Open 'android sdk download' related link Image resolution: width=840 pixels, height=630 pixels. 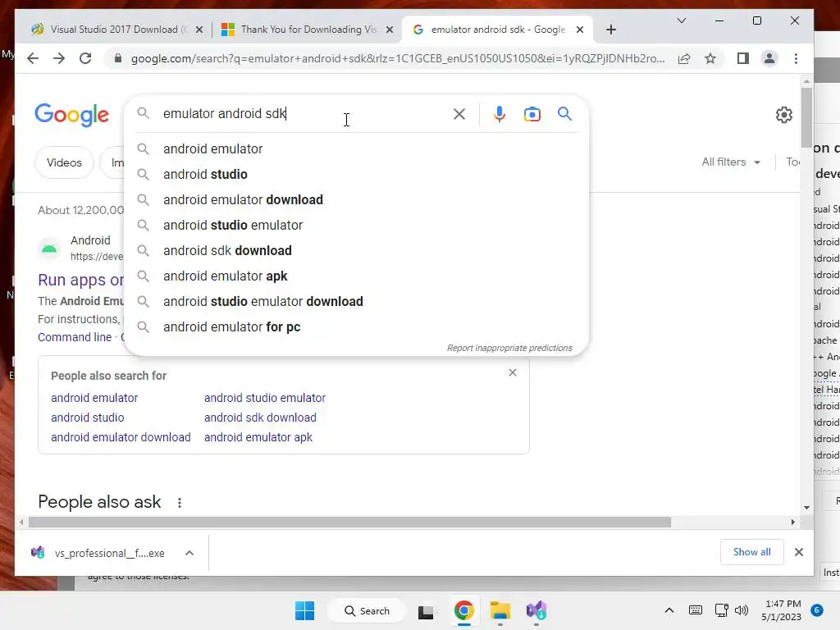tap(260, 418)
